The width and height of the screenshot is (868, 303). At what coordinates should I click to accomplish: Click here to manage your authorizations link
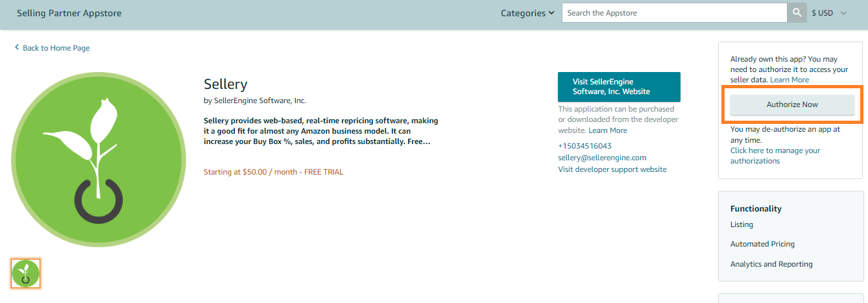(x=775, y=156)
